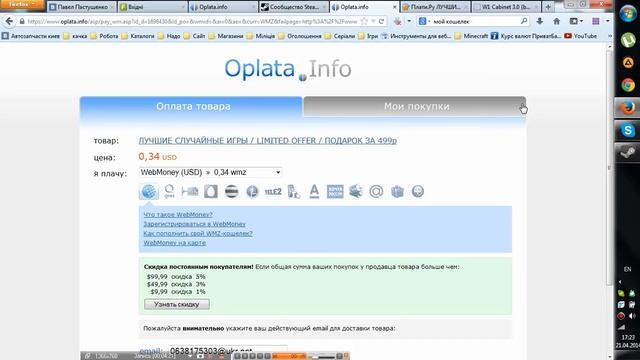Open the dropdown arrow beside the bug icon

click(409, 21)
